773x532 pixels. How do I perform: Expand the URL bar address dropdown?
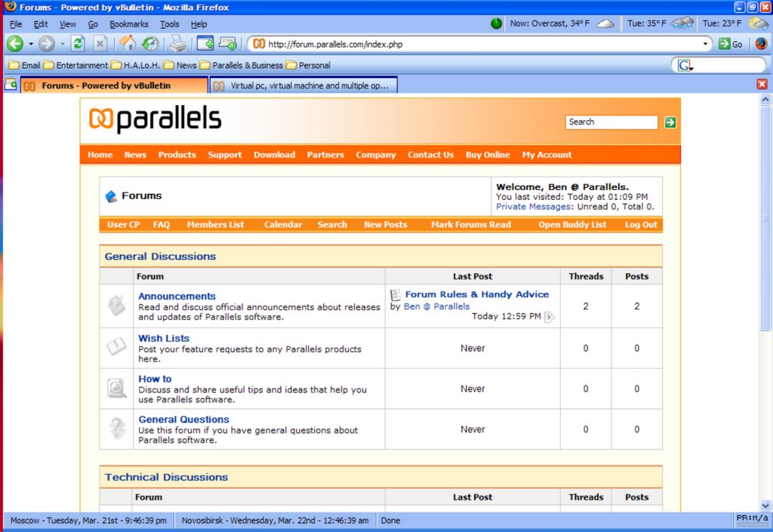[705, 44]
